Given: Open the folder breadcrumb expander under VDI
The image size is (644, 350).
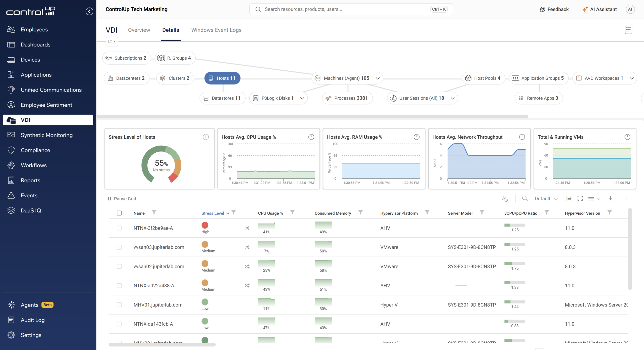Looking at the screenshot, I should [x=112, y=41].
